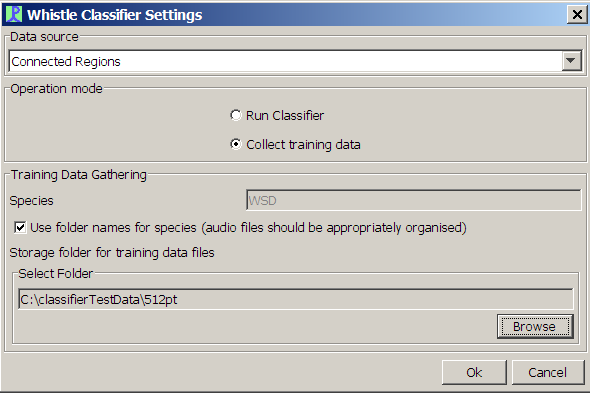Click the Storage folder for training data label
The image size is (590, 393).
[x=112, y=253]
